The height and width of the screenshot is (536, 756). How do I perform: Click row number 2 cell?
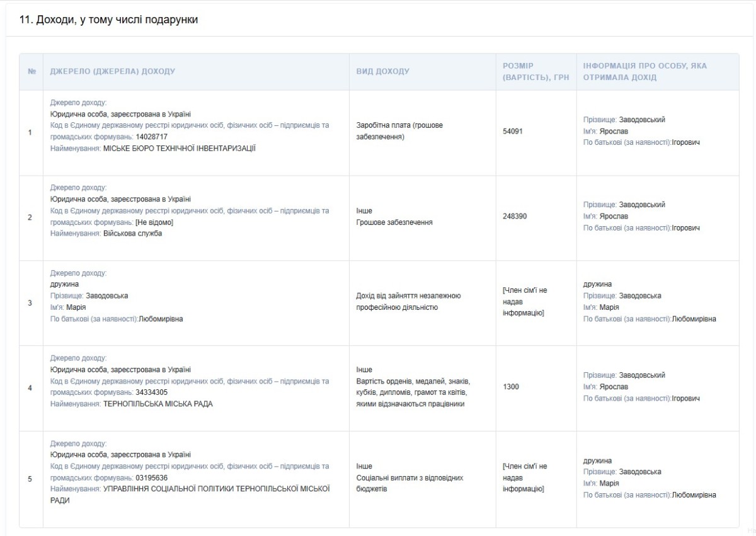point(30,218)
